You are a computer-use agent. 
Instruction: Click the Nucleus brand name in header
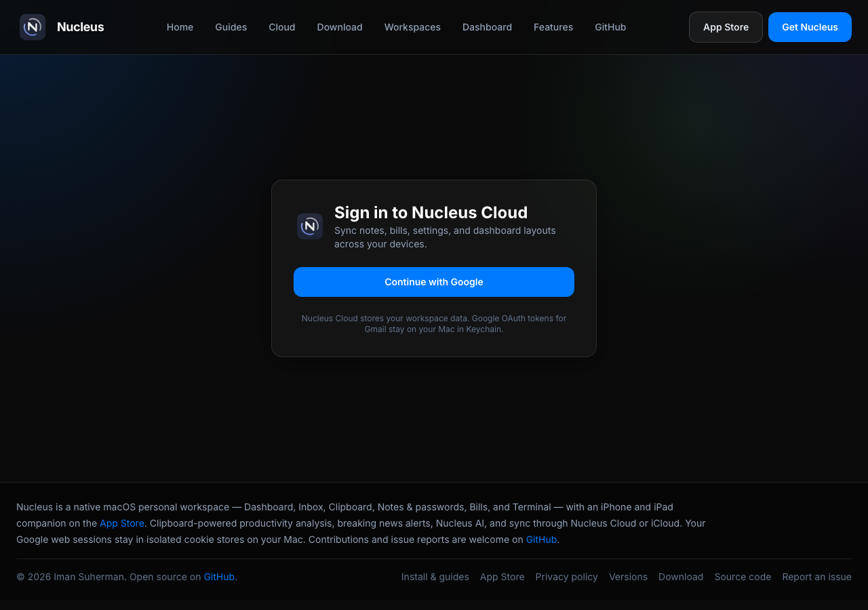(81, 27)
